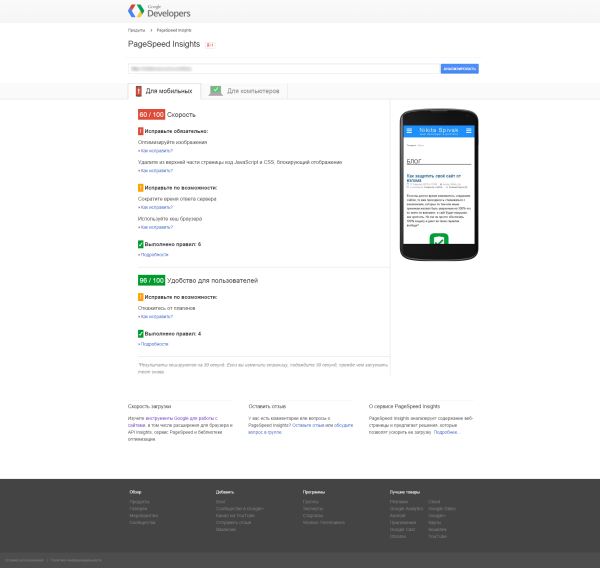
Task: Open Реклама footer link
Action: coord(399,502)
